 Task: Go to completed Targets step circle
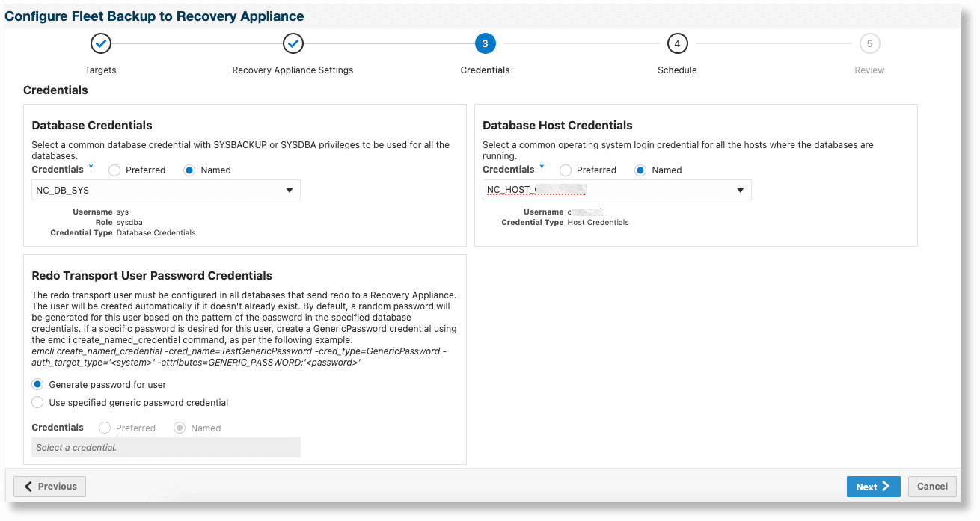point(101,44)
